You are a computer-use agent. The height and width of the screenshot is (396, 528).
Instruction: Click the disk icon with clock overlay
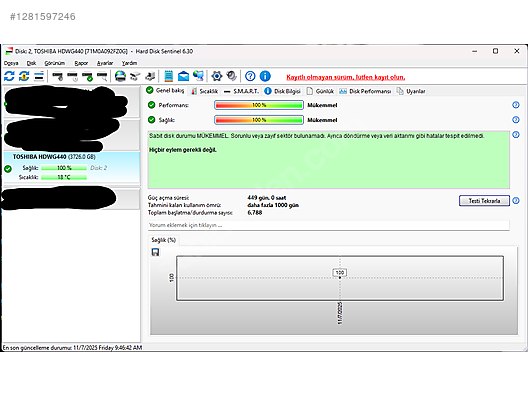point(72,77)
